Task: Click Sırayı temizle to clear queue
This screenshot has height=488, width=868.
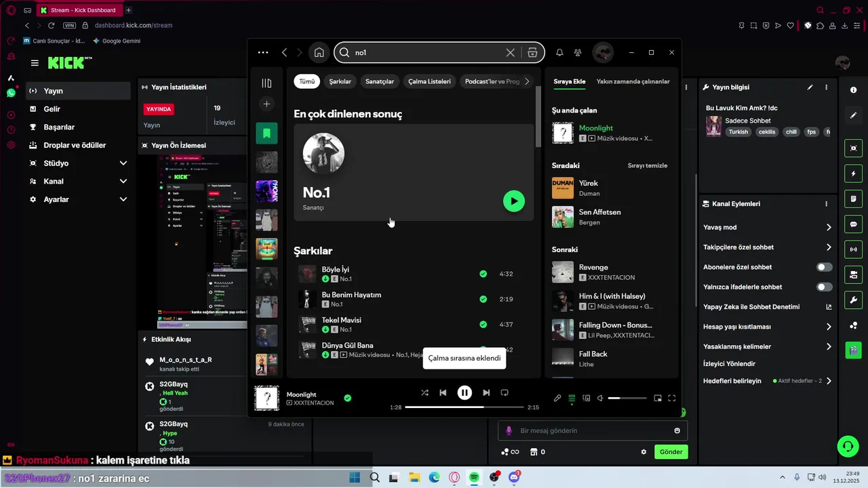Action: tap(648, 165)
